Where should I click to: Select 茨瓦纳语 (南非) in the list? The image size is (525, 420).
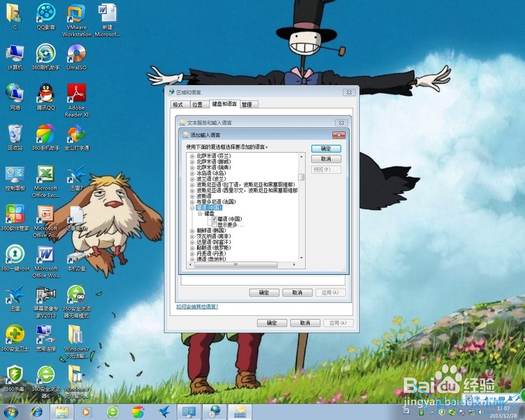point(214,236)
